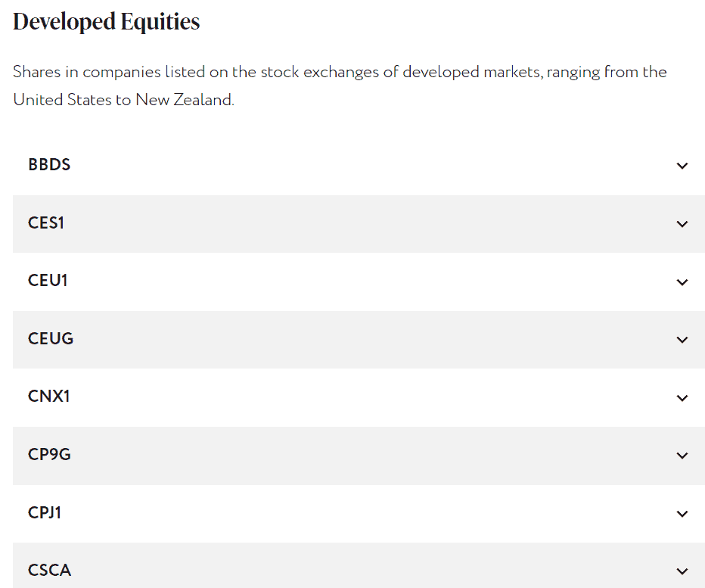Click the down arrow beside CES1
705x588 pixels.
pos(682,224)
